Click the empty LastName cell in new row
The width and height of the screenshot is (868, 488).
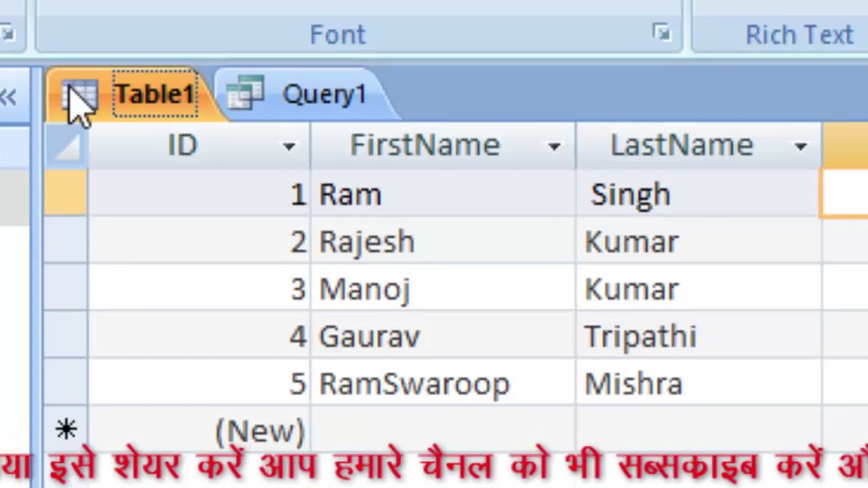tap(698, 430)
